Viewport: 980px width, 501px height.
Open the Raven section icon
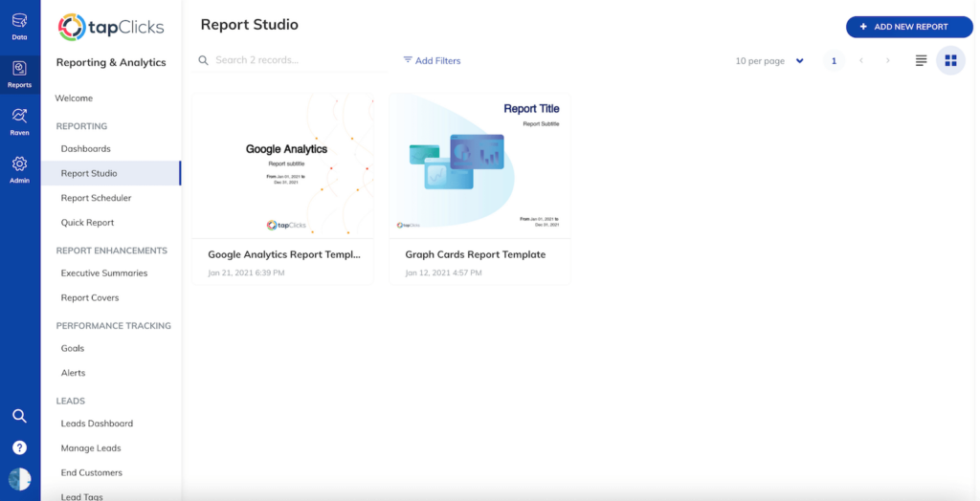pyautogui.click(x=19, y=122)
